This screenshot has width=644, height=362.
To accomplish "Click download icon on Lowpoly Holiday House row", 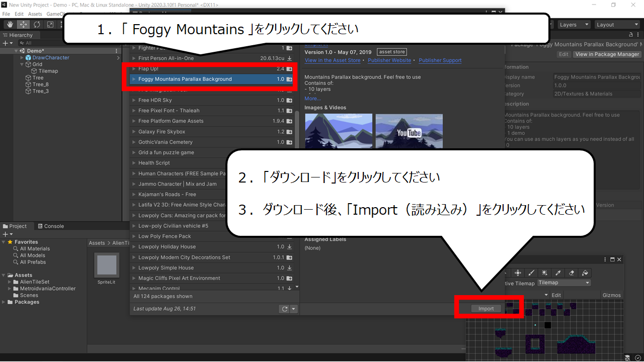I will click(x=289, y=247).
